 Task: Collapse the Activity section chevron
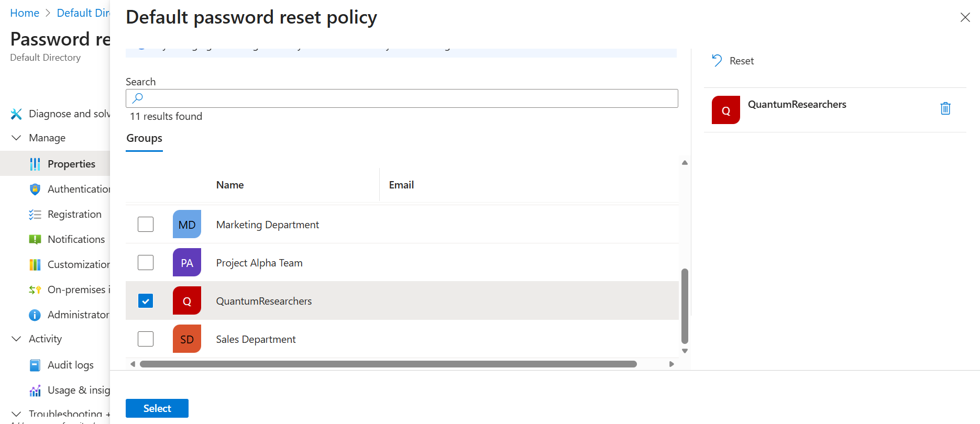[x=16, y=339]
